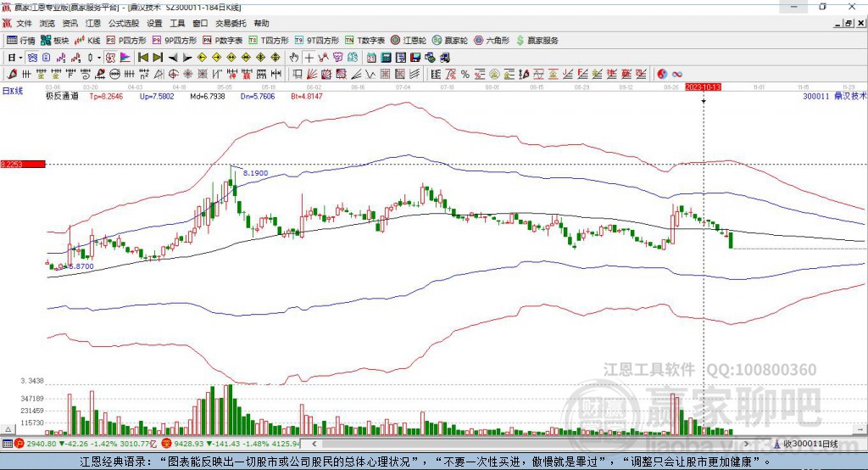The width and height of the screenshot is (868, 470).
Task: Select the red pencil drawing tool
Action: coord(12,74)
